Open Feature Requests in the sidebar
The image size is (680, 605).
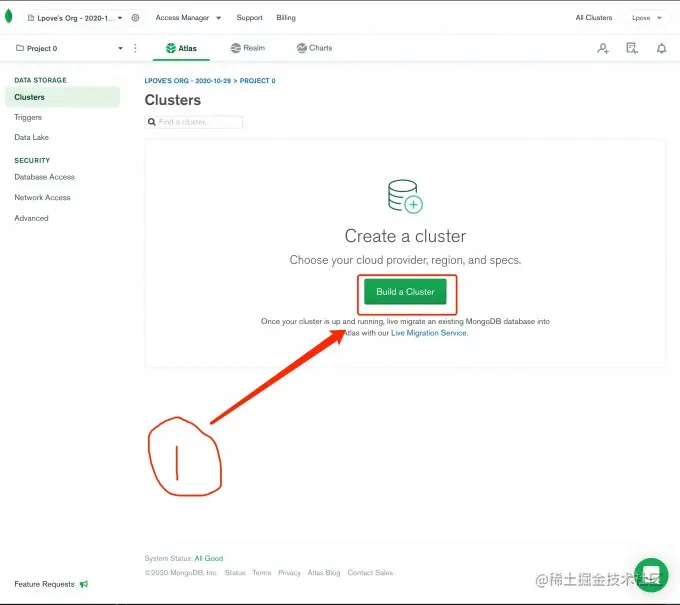[44, 584]
